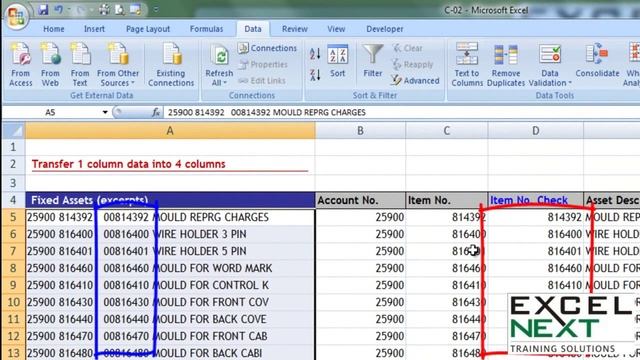Click Print Preview in Quick Access Toolbar
640x360 pixels.
[120, 9]
